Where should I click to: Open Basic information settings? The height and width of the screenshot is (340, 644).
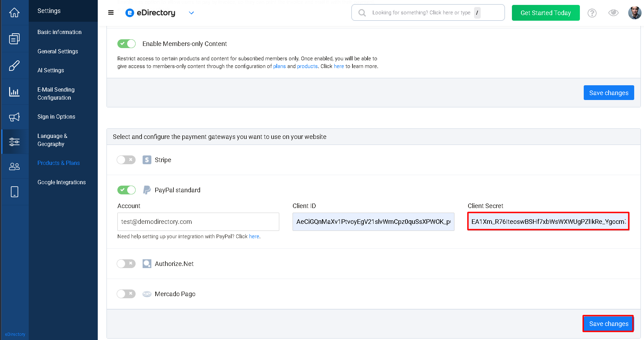coord(60,32)
